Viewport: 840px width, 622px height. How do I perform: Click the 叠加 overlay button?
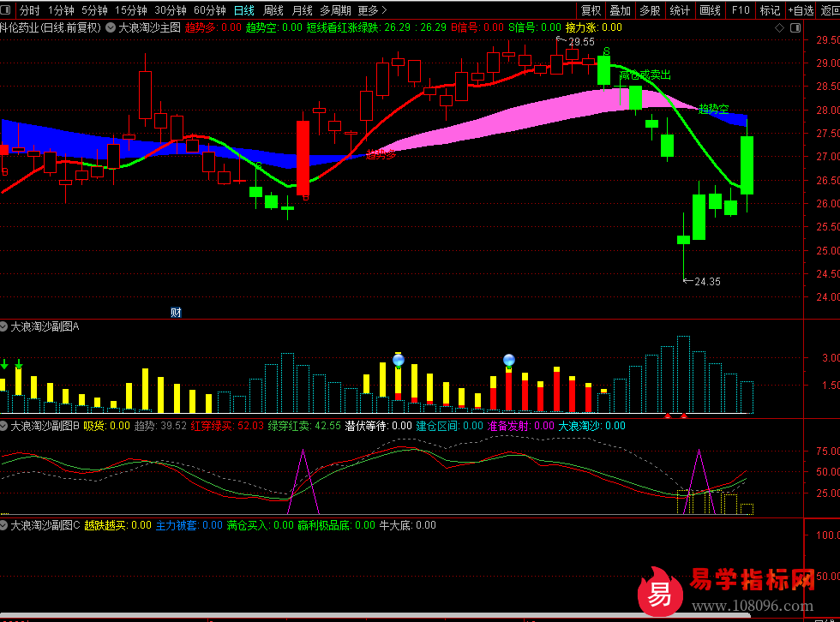coord(621,10)
